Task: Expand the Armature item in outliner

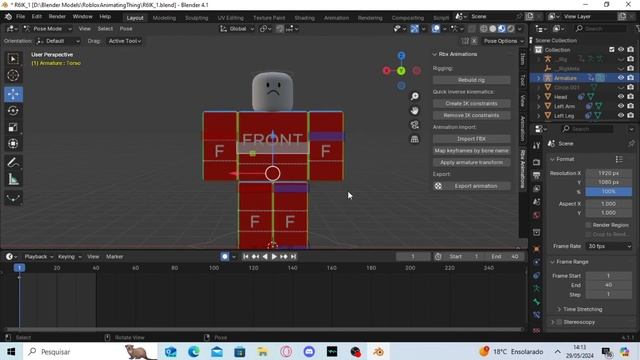Action: coord(539,78)
